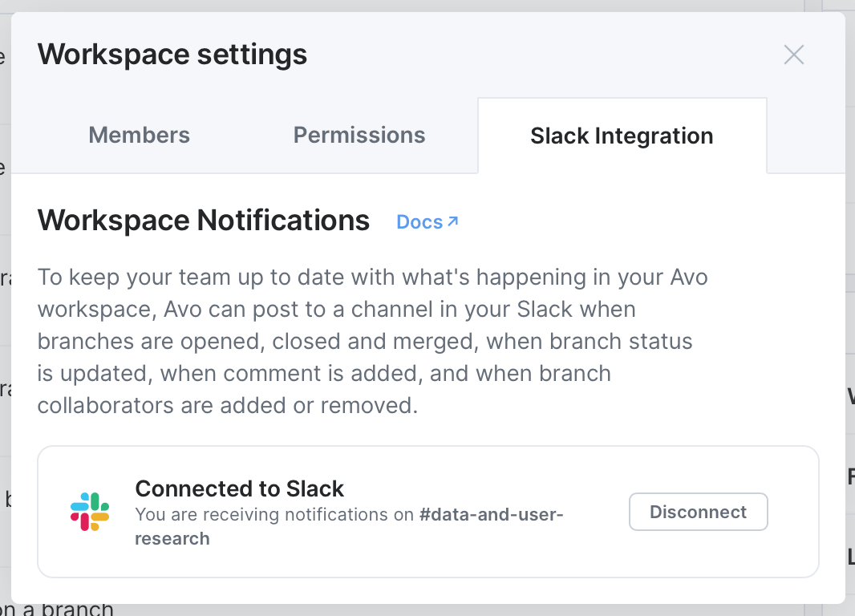Click the Workspace settings dialog title
Viewport: 855px width, 616px height.
(172, 55)
